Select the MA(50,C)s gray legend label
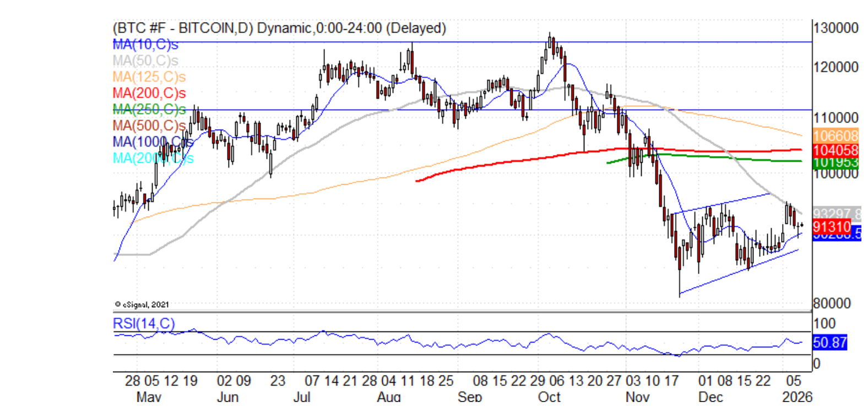Viewport: 868px width, 413px height. coord(145,61)
